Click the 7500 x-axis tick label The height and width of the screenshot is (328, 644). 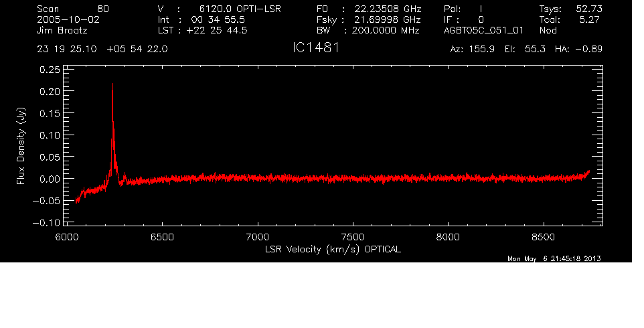tap(353, 237)
